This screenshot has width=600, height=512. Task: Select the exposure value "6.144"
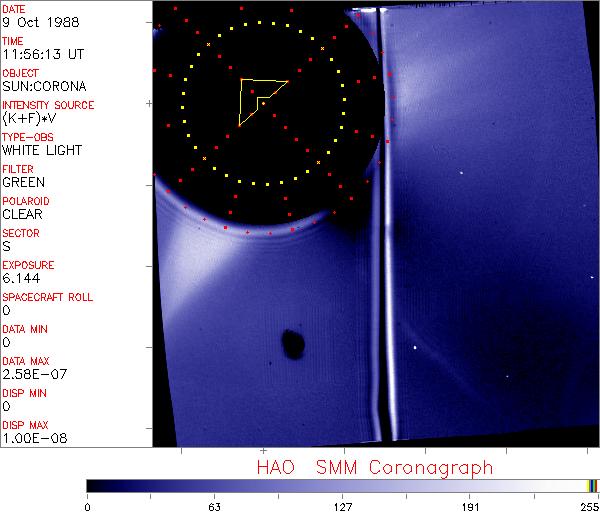pos(20,278)
